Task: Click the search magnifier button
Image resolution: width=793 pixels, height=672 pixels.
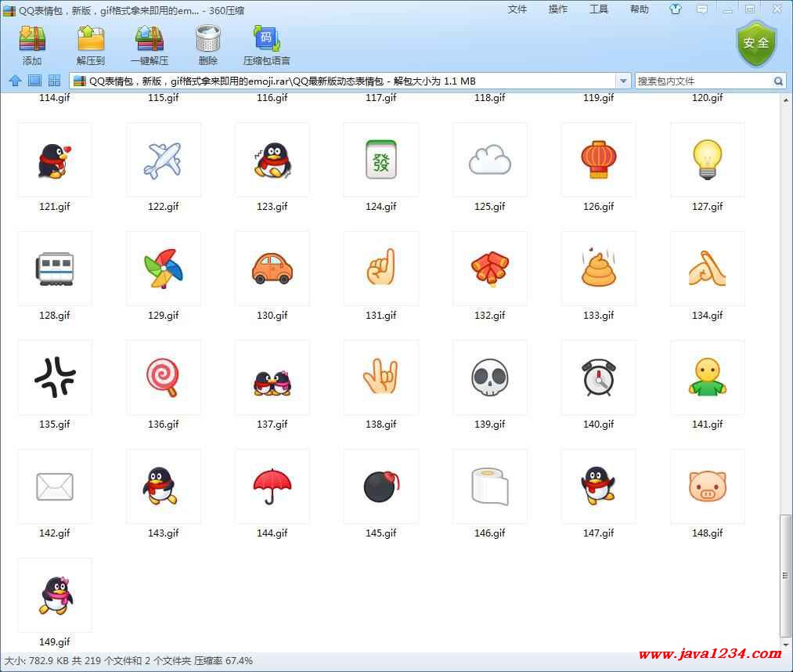Action: (778, 81)
